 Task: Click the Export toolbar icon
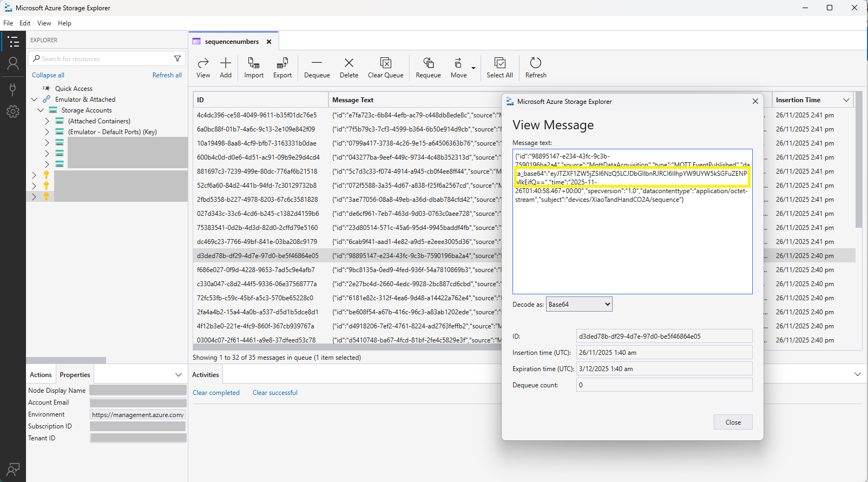(x=282, y=63)
